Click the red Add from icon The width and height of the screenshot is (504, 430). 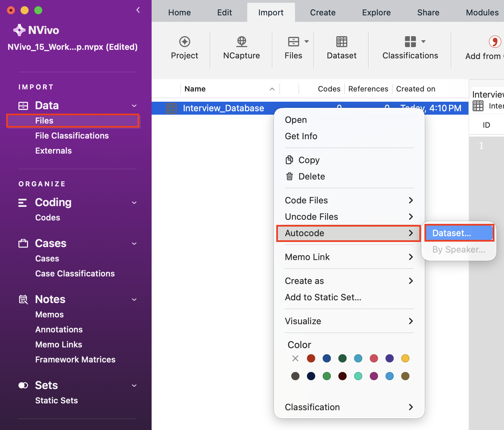(x=495, y=42)
